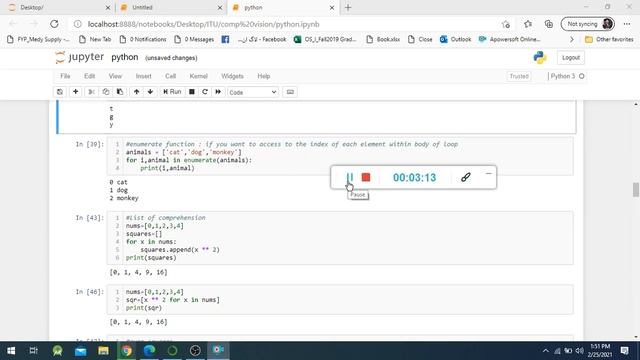Add this page to favorites star icon
This screenshot has width=640, height=360.
click(x=506, y=24)
